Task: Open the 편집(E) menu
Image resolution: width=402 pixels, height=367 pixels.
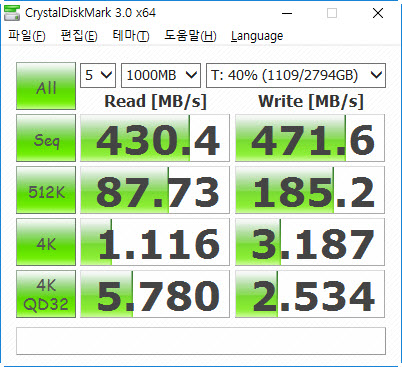Action: [79, 36]
